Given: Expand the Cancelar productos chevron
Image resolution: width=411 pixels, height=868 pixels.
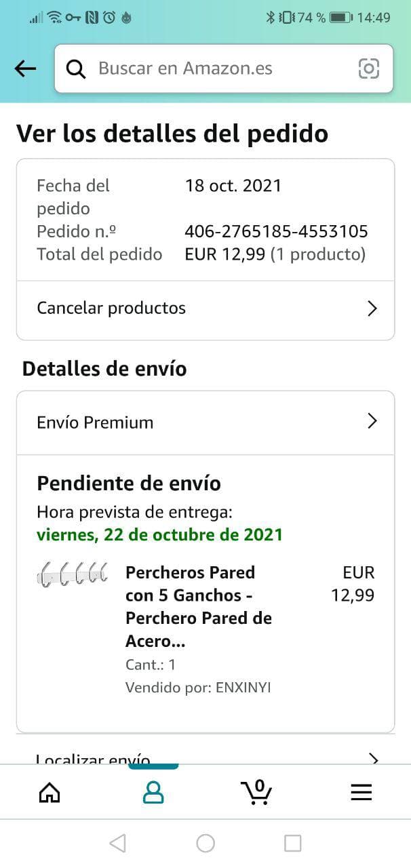Looking at the screenshot, I should point(372,309).
